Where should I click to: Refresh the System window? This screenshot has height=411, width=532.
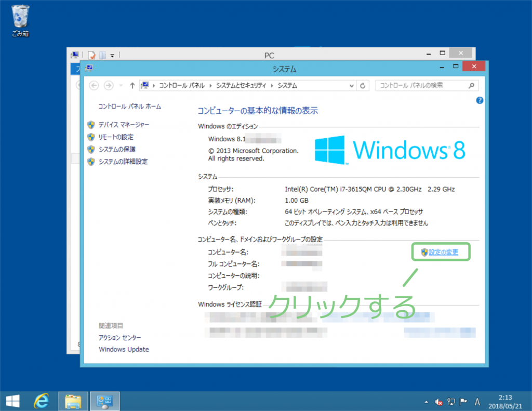click(363, 86)
